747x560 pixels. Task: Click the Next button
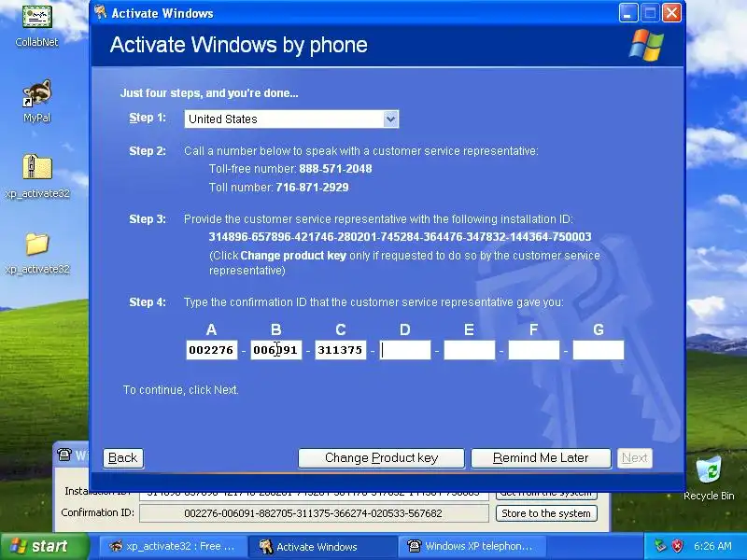tap(635, 458)
